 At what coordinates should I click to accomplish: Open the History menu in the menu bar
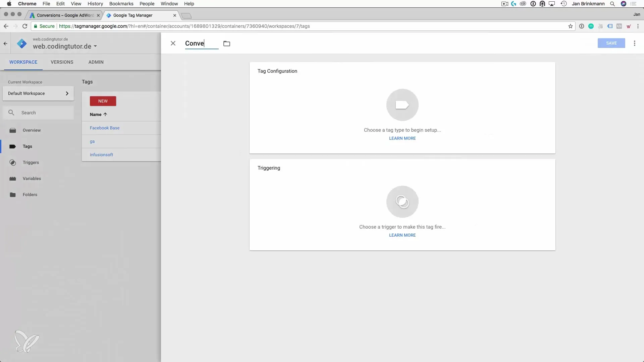click(x=95, y=4)
